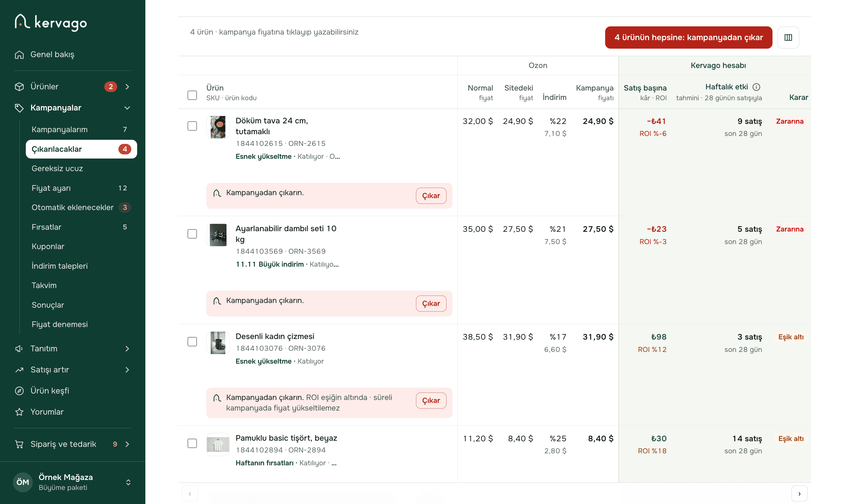Select the Desenli kadın çizmesi checkbox
Image resolution: width=844 pixels, height=504 pixels.
pos(192,342)
